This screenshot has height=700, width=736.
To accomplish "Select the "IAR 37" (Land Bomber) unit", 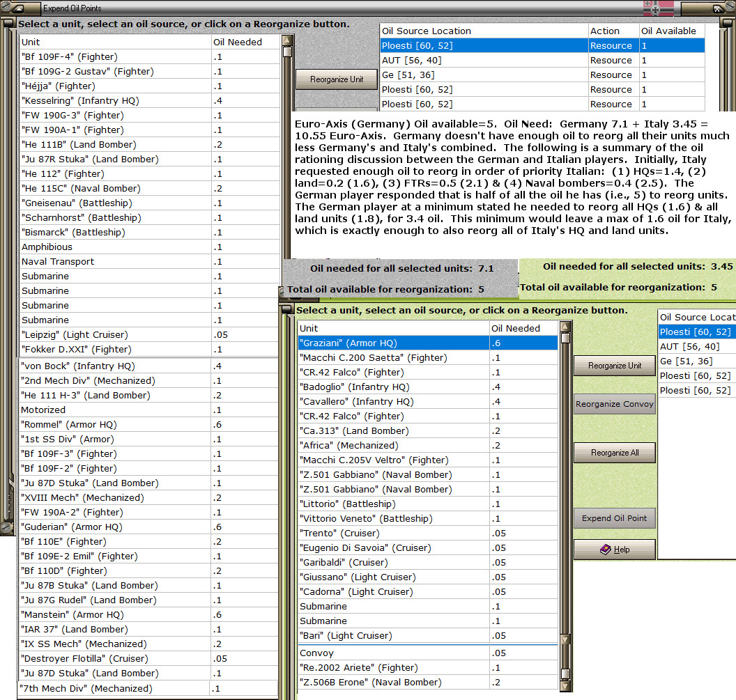I will coord(149,629).
